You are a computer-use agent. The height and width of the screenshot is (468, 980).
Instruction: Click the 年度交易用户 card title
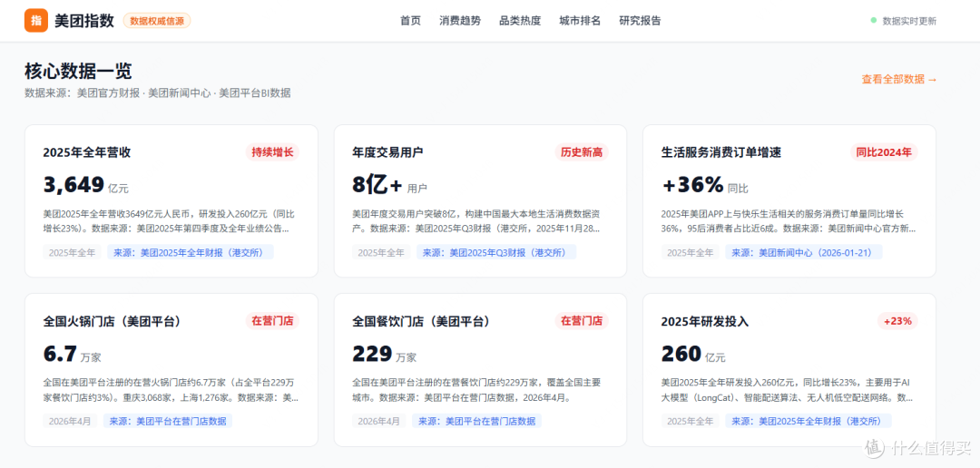point(388,152)
